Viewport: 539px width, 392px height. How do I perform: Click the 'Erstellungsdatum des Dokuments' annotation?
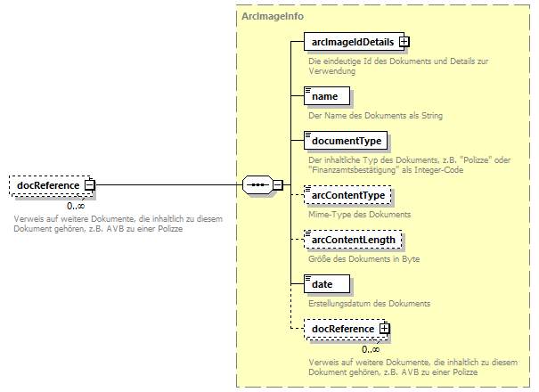369,304
